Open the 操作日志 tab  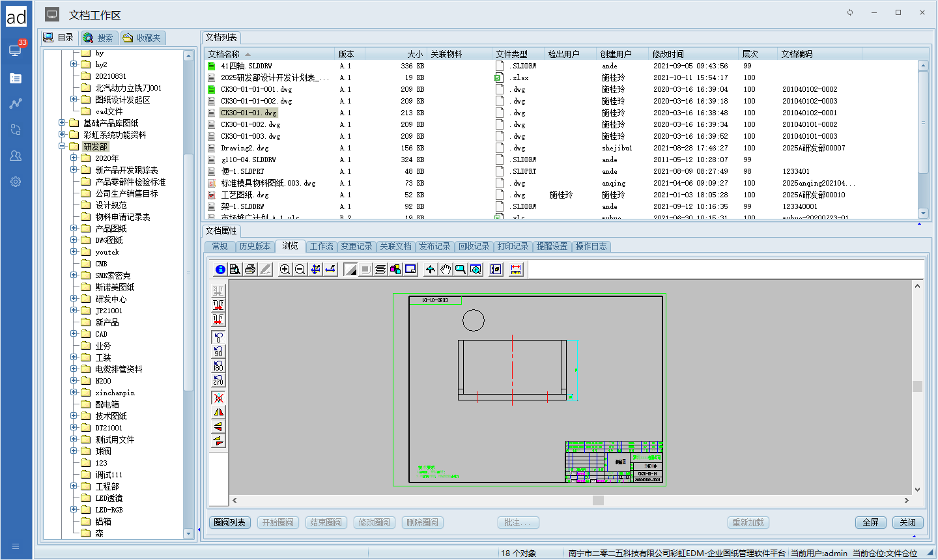click(x=591, y=246)
